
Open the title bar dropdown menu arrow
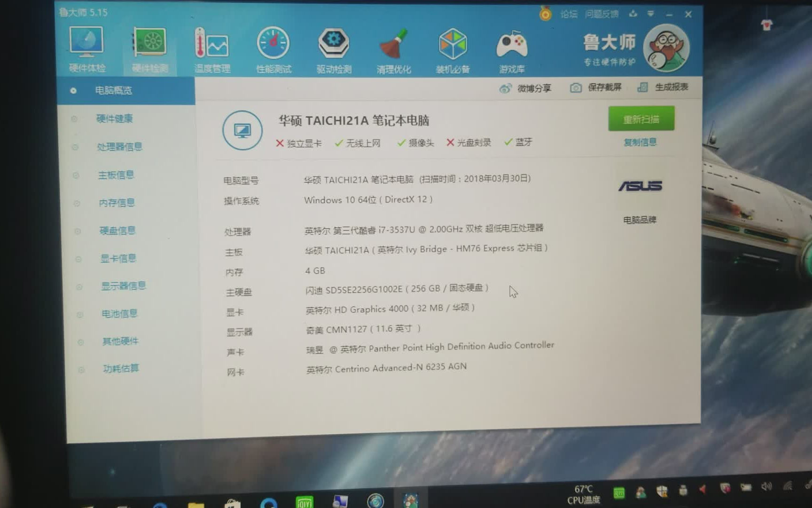tap(650, 14)
